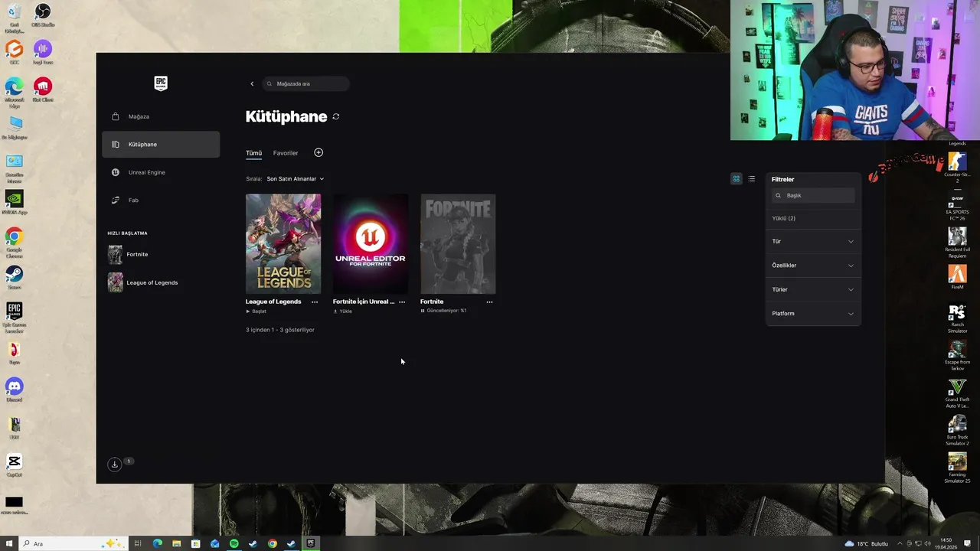Open the Son Satın Alınanlar sort dropdown
The width and height of the screenshot is (980, 551).
point(295,178)
